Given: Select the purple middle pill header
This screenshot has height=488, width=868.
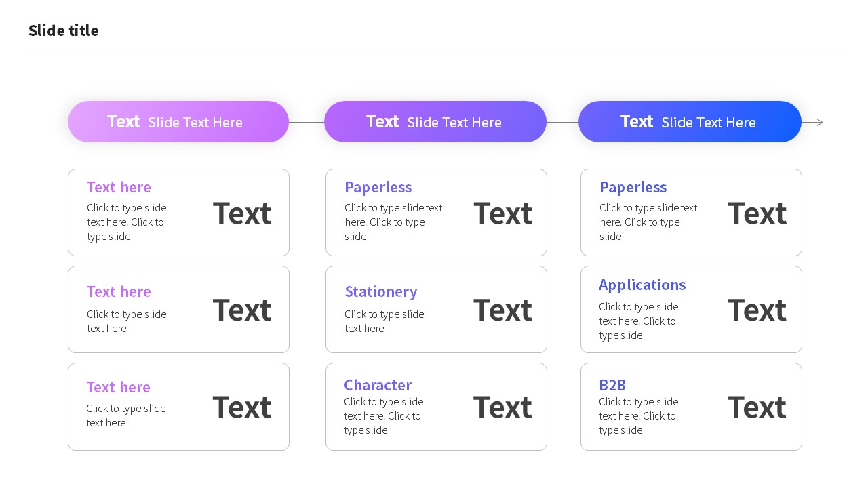Looking at the screenshot, I should (x=435, y=122).
